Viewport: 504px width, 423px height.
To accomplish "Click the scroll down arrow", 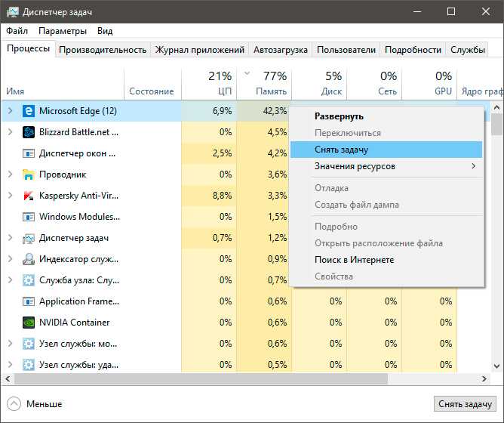I will (x=496, y=366).
